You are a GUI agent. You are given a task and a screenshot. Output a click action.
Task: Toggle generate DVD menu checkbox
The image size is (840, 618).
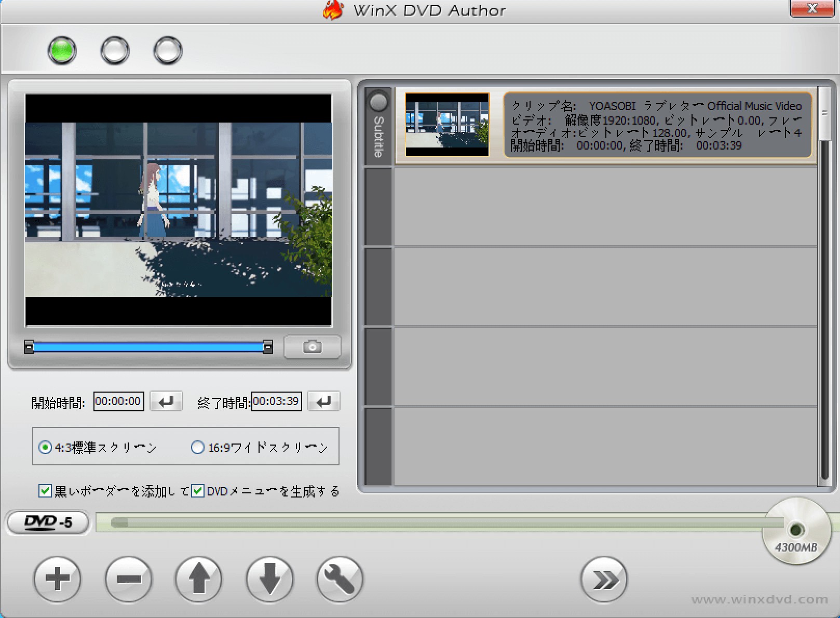tap(197, 491)
